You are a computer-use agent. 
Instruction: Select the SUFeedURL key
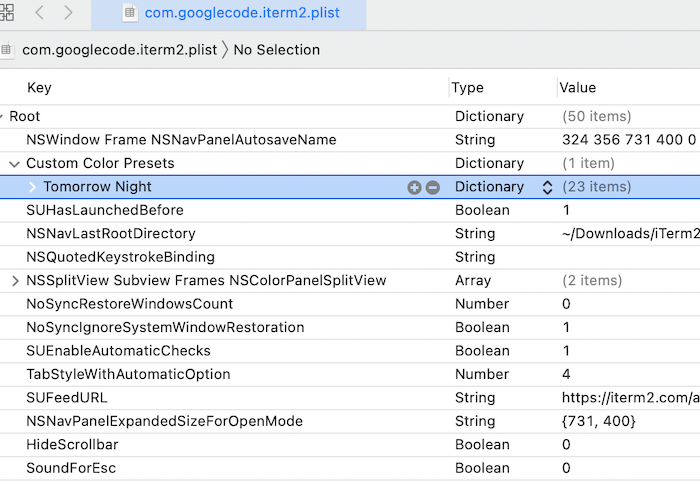(x=67, y=398)
